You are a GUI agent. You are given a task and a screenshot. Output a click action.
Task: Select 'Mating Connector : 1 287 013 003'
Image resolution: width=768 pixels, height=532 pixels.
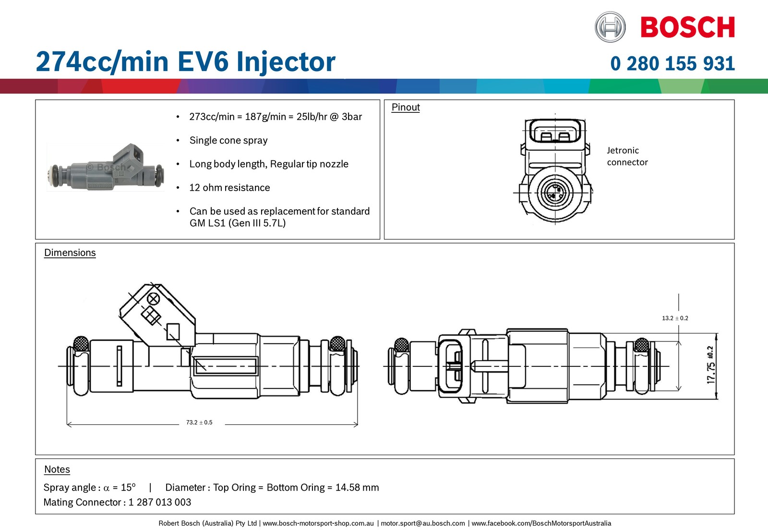pyautogui.click(x=117, y=502)
